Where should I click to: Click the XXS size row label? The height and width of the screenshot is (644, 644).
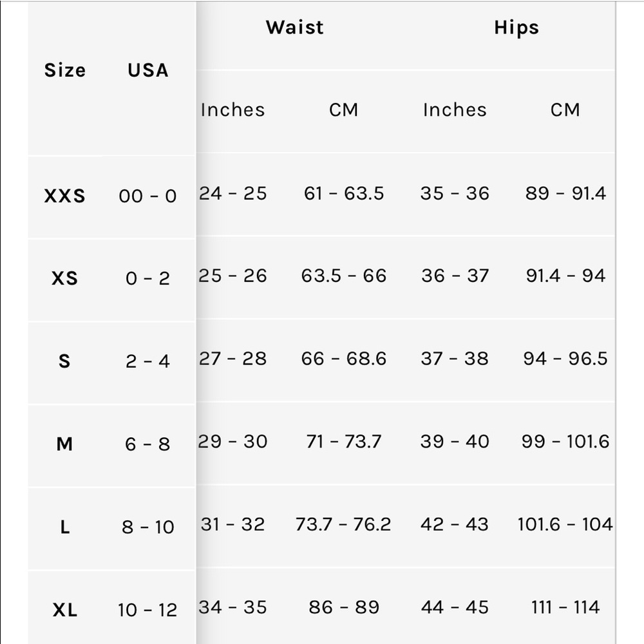(x=65, y=196)
